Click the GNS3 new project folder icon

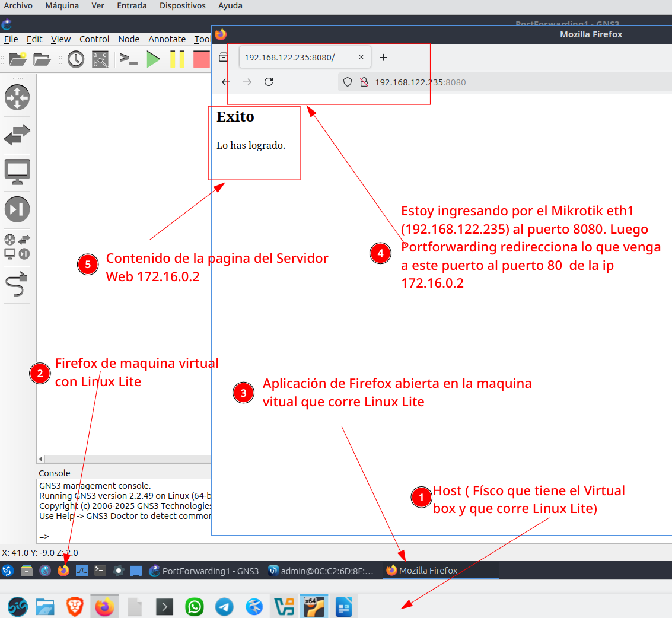pyautogui.click(x=17, y=59)
